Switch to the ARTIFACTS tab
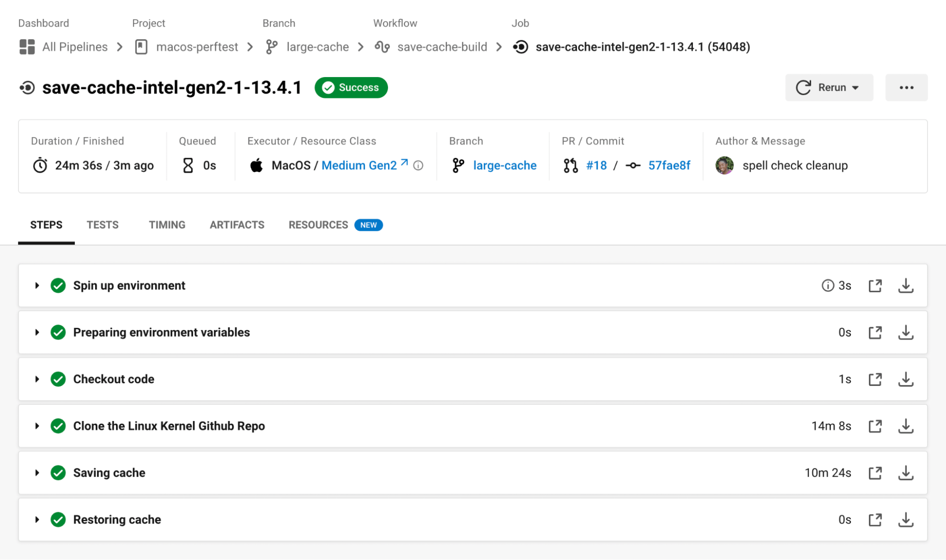This screenshot has height=560, width=946. pyautogui.click(x=237, y=225)
